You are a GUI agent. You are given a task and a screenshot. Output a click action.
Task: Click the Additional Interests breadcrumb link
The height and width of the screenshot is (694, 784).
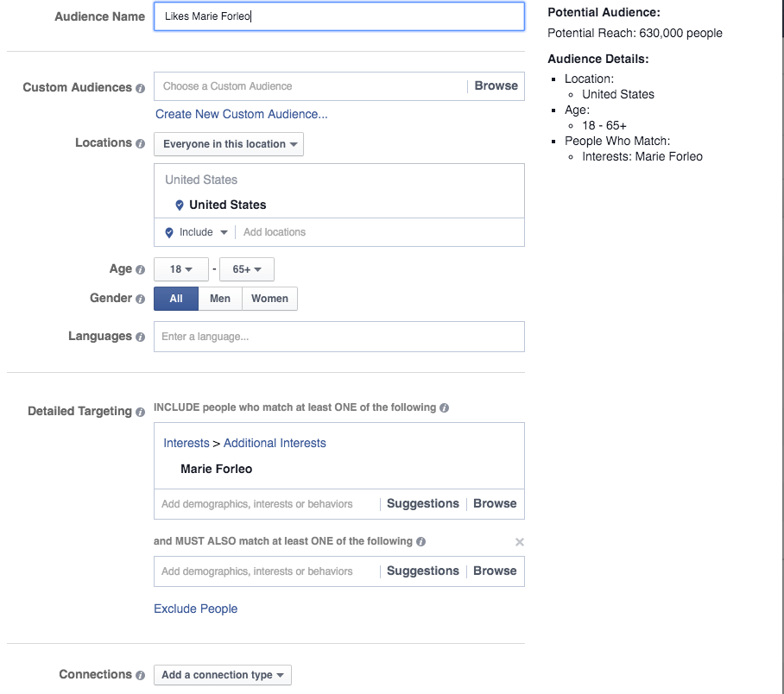[275, 443]
